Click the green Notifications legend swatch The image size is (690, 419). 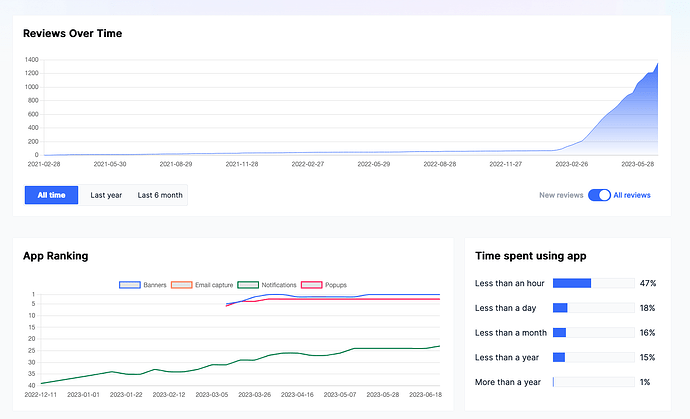pos(247,285)
